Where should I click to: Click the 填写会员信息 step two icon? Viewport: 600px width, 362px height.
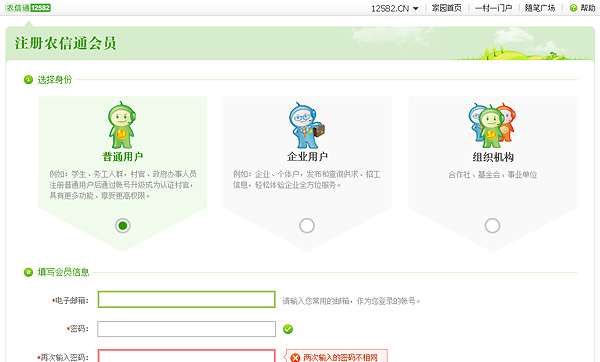pos(28,272)
